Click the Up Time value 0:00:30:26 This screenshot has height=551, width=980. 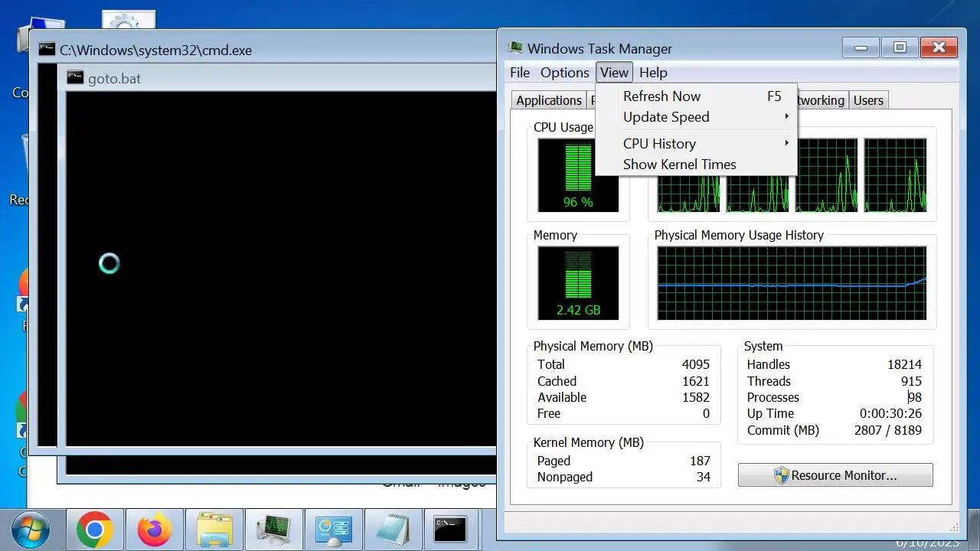click(890, 413)
